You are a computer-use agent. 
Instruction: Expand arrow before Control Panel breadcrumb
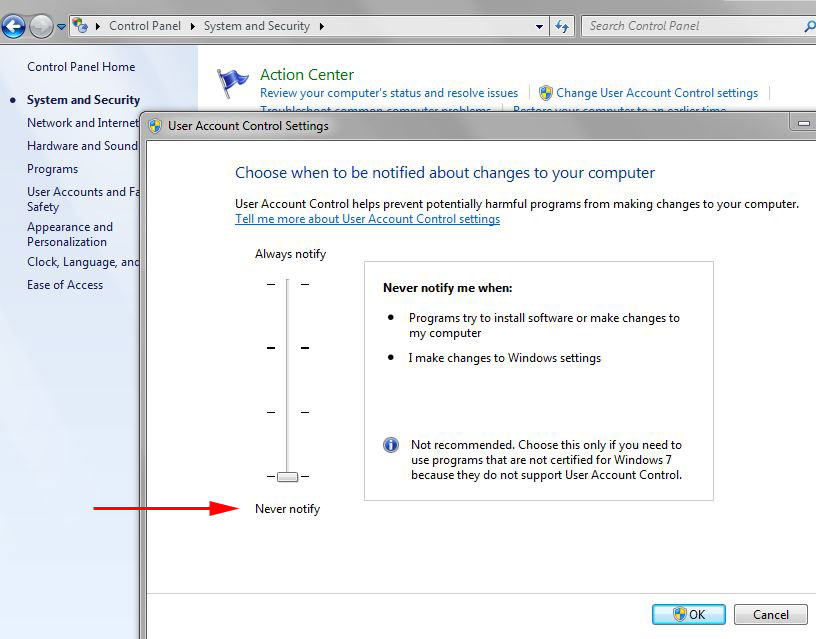[97, 26]
